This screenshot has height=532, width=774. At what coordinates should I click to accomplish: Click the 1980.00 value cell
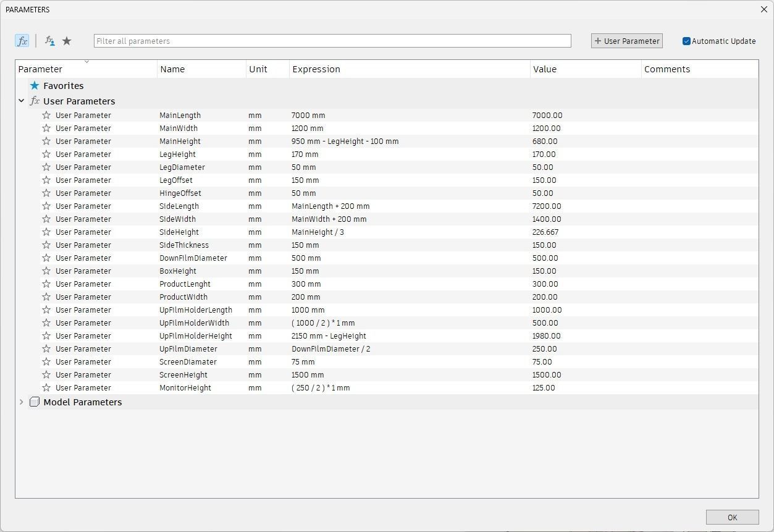(x=546, y=336)
